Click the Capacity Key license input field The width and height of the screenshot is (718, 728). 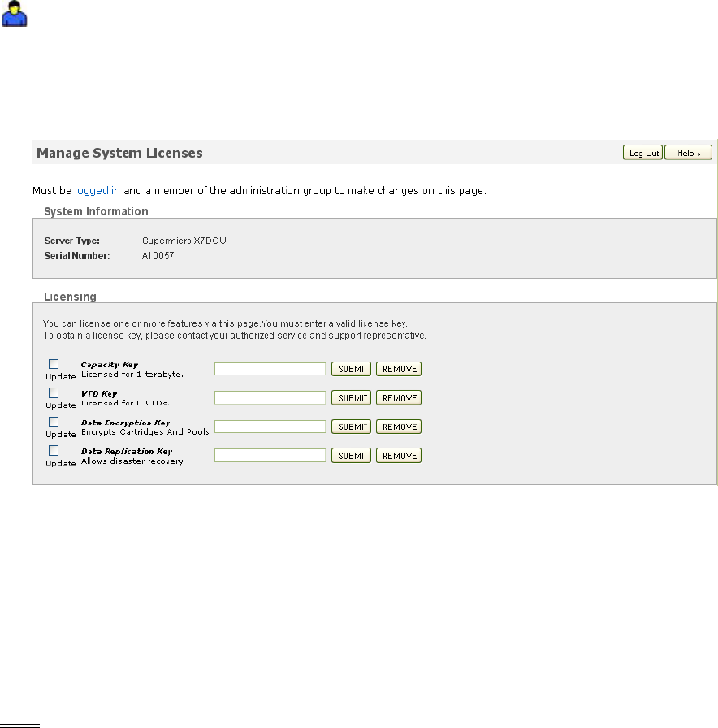click(x=270, y=369)
